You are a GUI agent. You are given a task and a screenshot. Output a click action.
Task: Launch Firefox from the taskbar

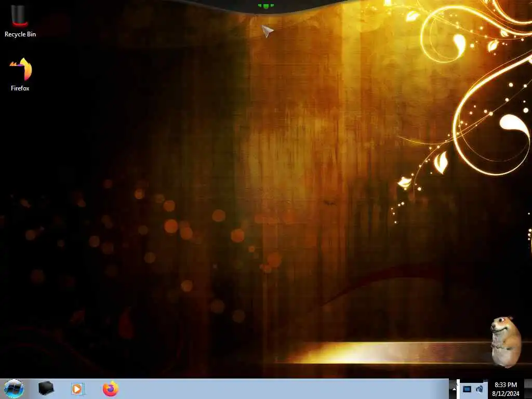coord(111,389)
